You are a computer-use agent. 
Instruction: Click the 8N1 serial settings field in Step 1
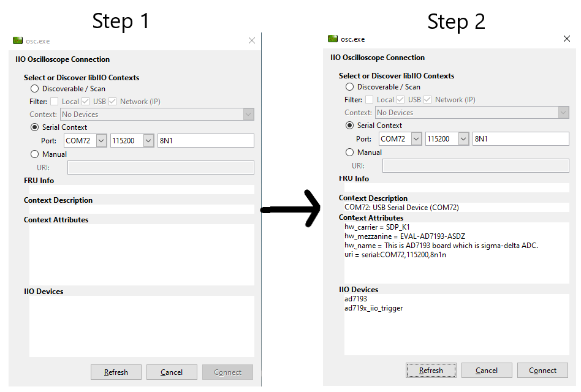tap(206, 141)
